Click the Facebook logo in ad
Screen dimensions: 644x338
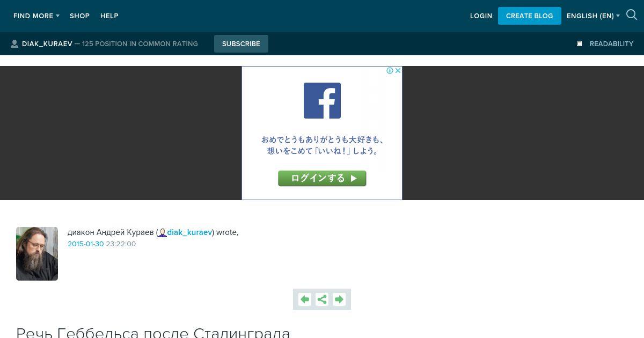[x=322, y=100]
